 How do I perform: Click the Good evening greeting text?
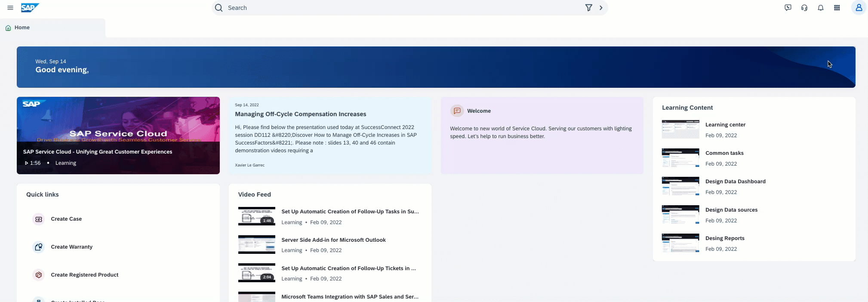62,70
